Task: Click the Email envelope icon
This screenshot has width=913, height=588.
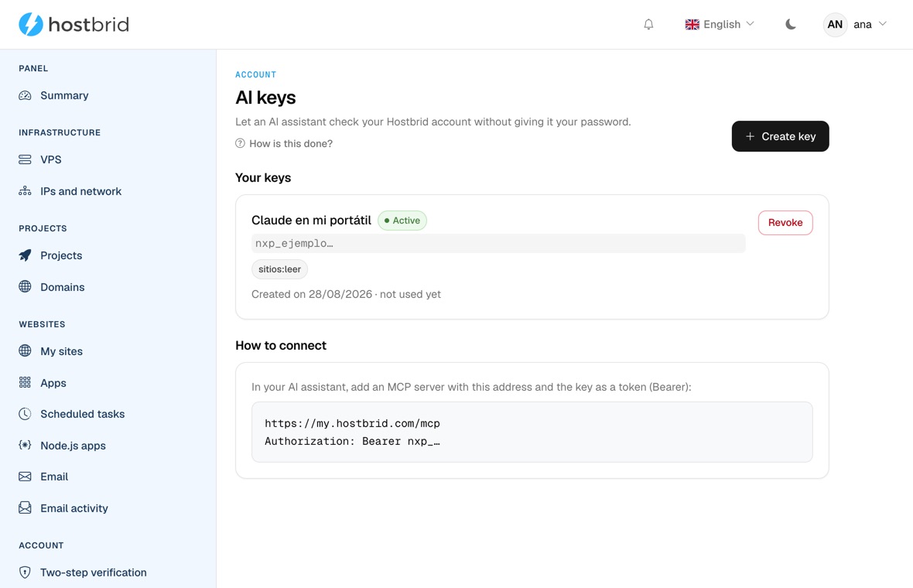Action: pyautogui.click(x=25, y=477)
